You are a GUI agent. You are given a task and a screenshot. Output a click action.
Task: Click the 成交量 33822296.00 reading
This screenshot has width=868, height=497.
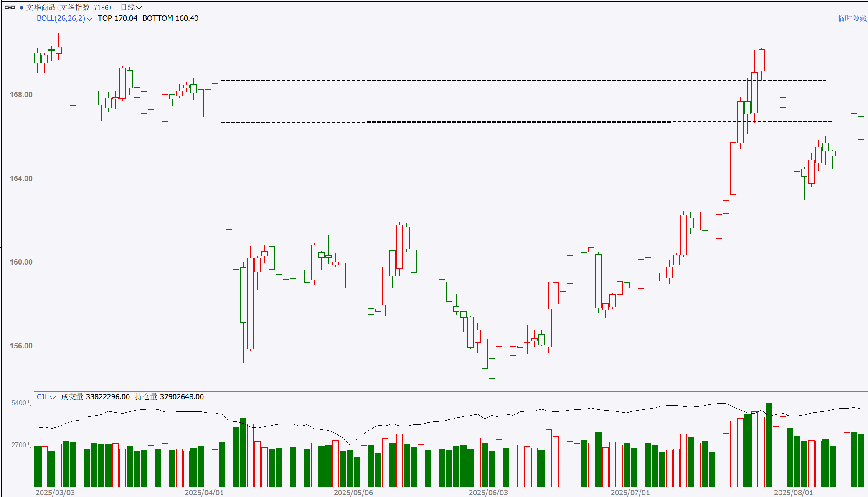pos(95,397)
